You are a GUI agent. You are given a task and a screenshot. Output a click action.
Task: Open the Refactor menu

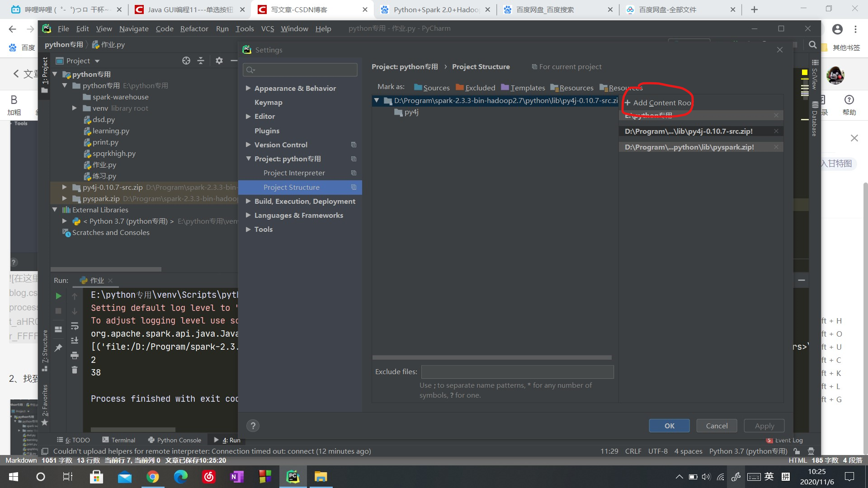point(194,28)
